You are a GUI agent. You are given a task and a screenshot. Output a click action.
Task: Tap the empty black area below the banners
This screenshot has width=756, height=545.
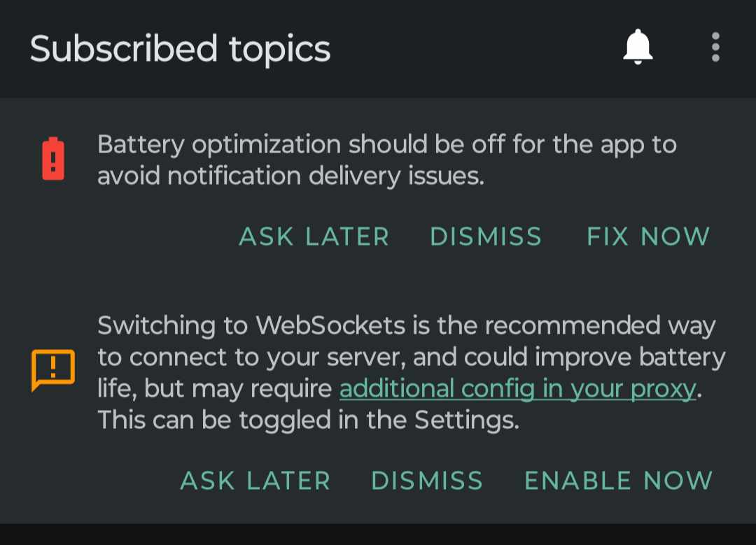378,535
